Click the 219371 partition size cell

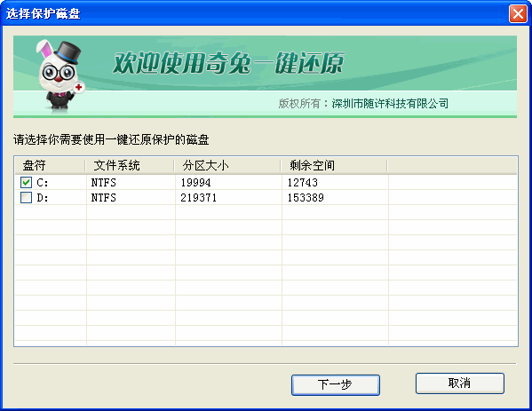point(198,198)
